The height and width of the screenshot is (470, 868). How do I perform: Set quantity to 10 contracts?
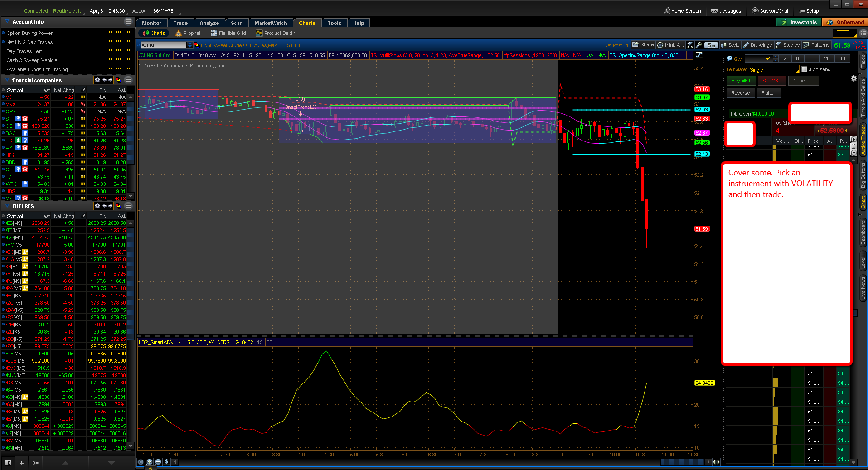811,58
